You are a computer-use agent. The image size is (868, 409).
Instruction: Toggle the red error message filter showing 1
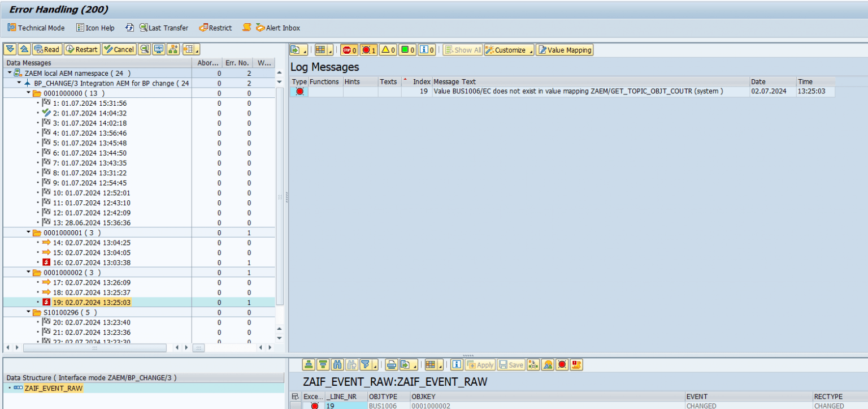pos(367,50)
